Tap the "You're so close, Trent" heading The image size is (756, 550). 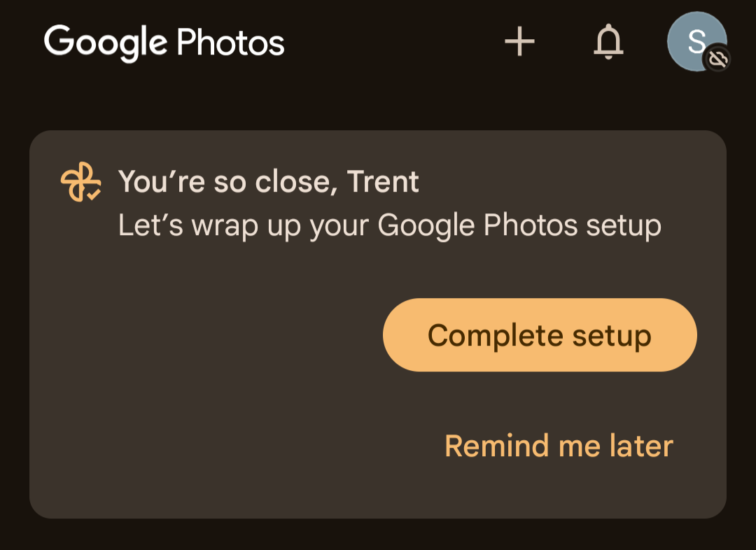[x=269, y=181]
